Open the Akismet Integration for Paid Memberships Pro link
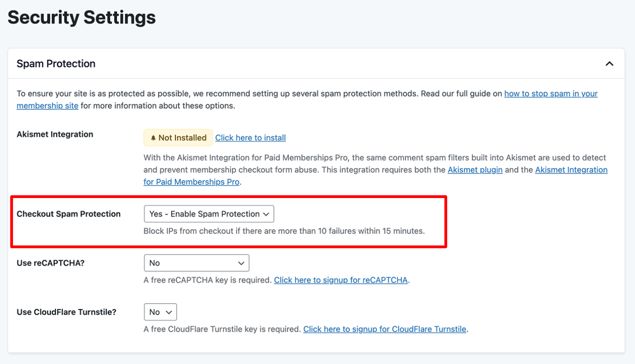The width and height of the screenshot is (635, 364). tap(571, 170)
